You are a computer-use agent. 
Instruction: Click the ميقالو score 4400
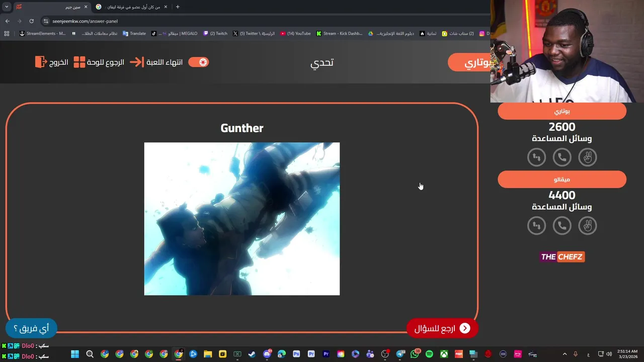562,196
